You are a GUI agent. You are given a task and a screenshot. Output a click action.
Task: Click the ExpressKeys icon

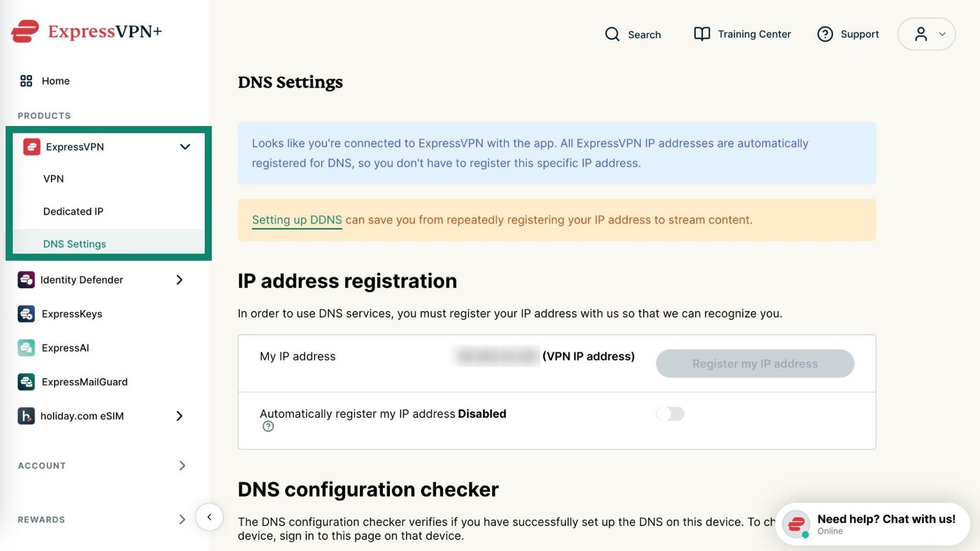pyautogui.click(x=26, y=314)
